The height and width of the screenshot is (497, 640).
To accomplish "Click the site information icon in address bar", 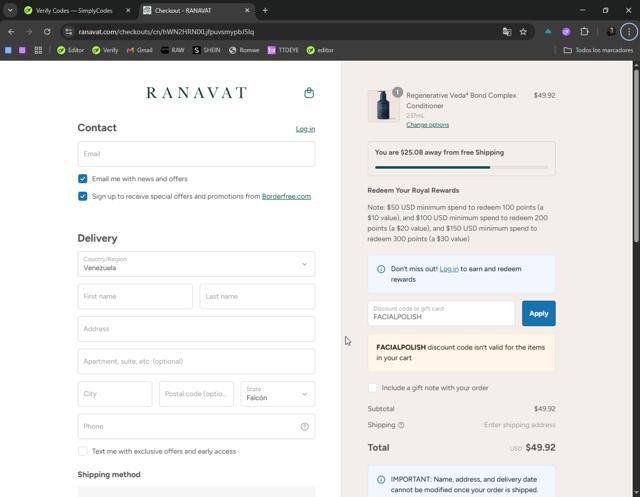I will pyautogui.click(x=69, y=32).
